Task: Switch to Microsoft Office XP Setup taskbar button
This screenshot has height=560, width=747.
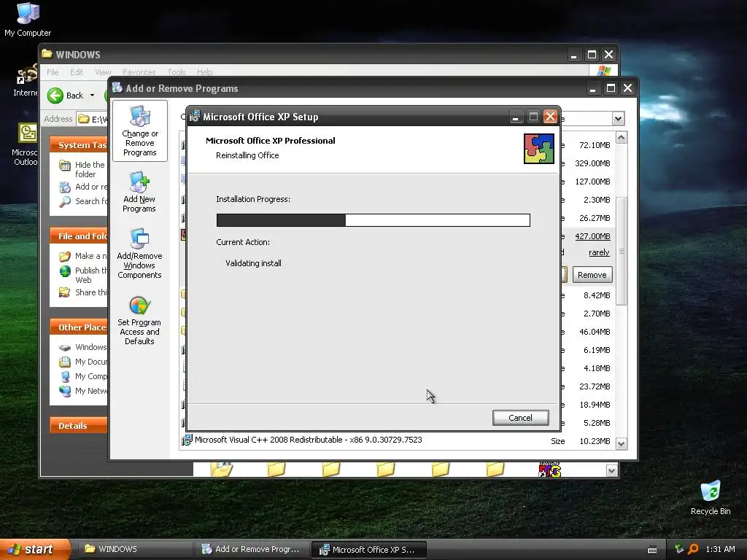Action: [x=368, y=550]
